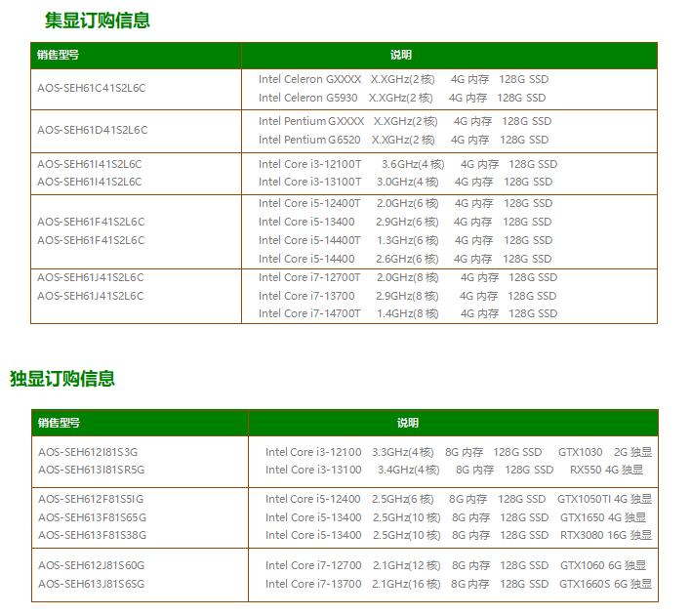This screenshot has width=691, height=616.
Task: Click model cell AOS-SEH612F81S5IG
Action: [x=91, y=499]
